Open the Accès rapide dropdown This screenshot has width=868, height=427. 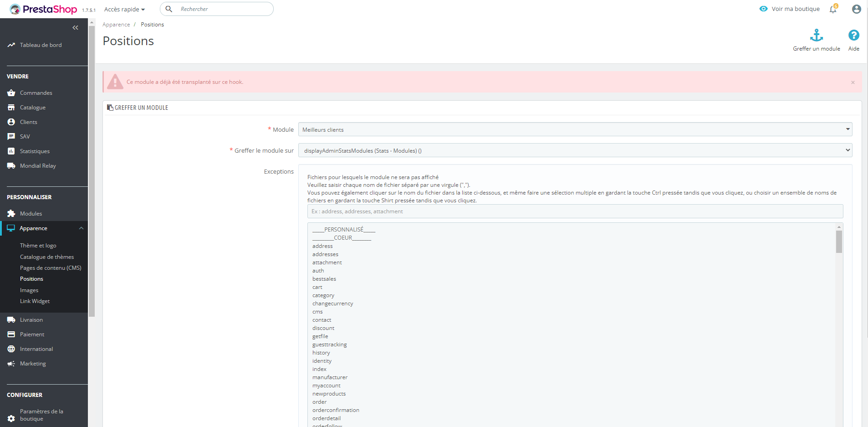124,9
